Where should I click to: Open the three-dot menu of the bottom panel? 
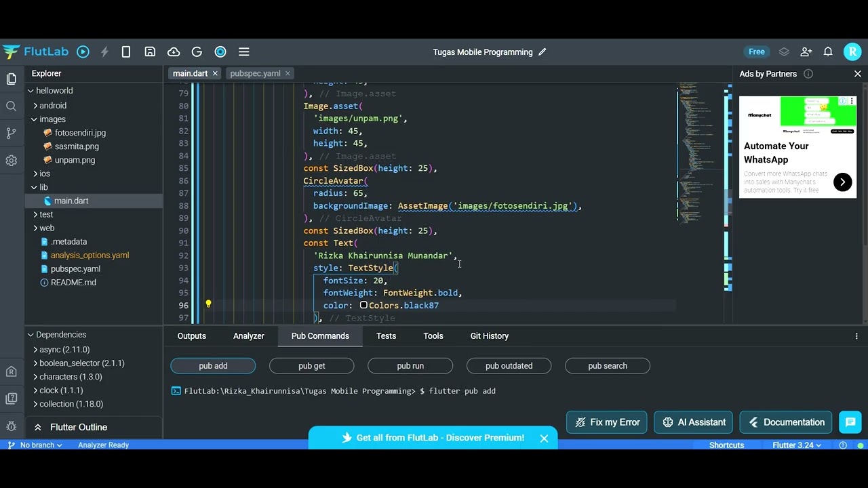click(x=856, y=336)
